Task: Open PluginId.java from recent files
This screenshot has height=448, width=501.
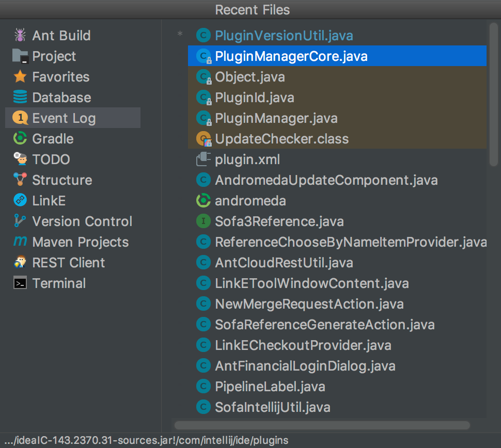Action: pos(337,98)
